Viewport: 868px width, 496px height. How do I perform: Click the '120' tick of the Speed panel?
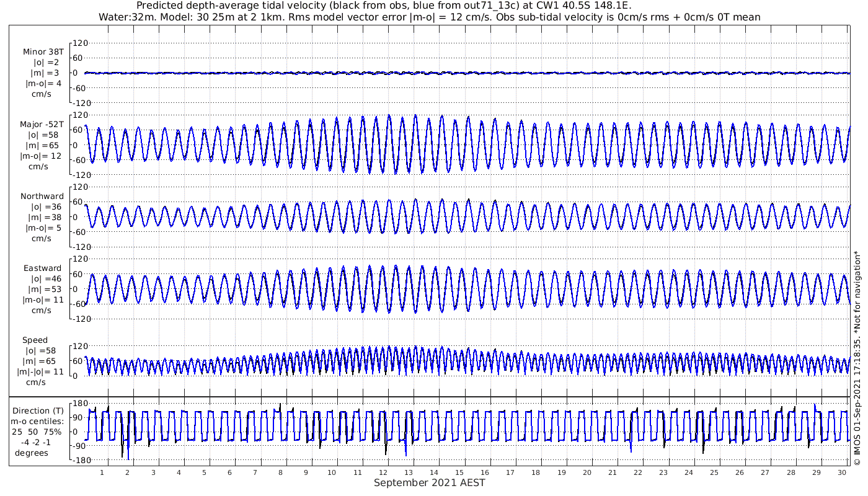coord(81,346)
